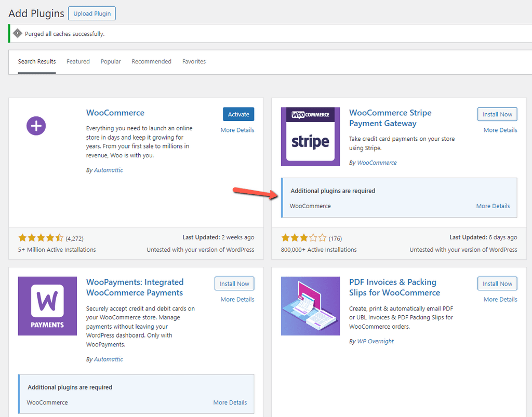Open More Details for WooCommerce
Viewport: 532px width, 417px height.
pos(237,130)
